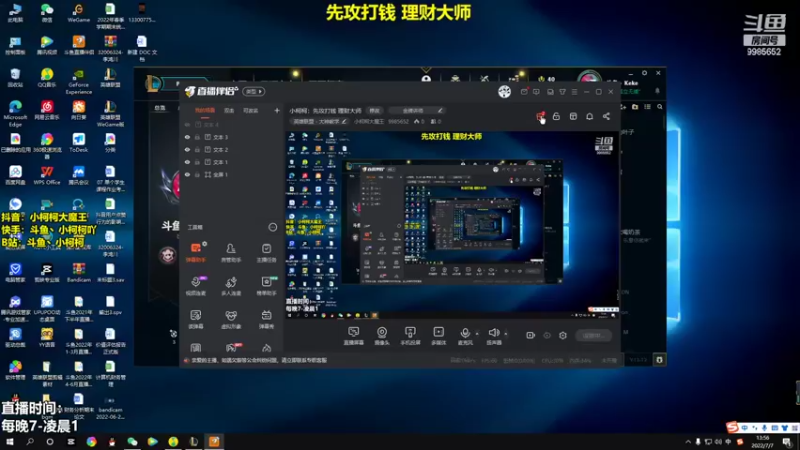Toggle the preview eye icon in the bottom bar
The height and width of the screenshot is (450, 800).
(547, 335)
